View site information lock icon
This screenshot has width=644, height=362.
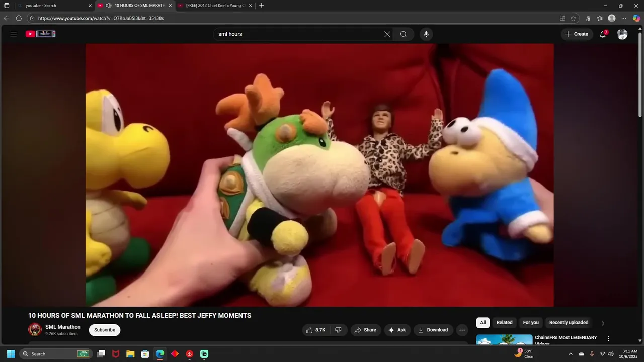(x=32, y=18)
